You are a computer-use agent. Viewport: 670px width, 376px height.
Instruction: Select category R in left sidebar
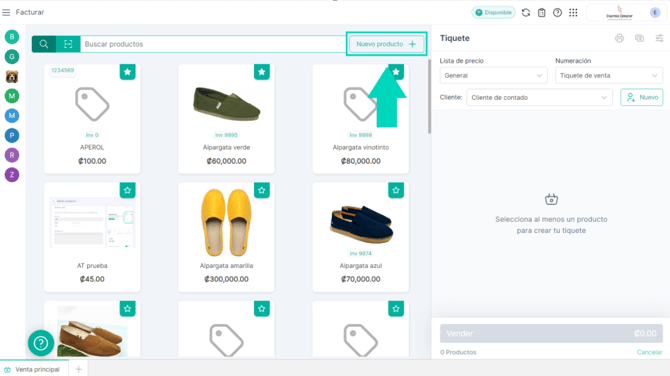coord(12,155)
